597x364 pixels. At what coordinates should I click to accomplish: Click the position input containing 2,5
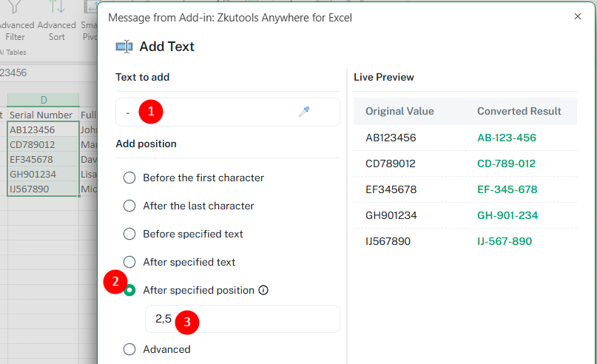pos(243,319)
